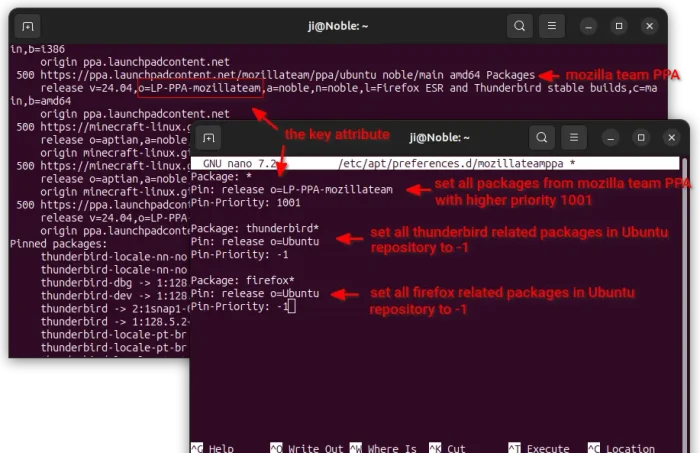
Task: Minimize the front nano terminal window
Action: pos(611,138)
